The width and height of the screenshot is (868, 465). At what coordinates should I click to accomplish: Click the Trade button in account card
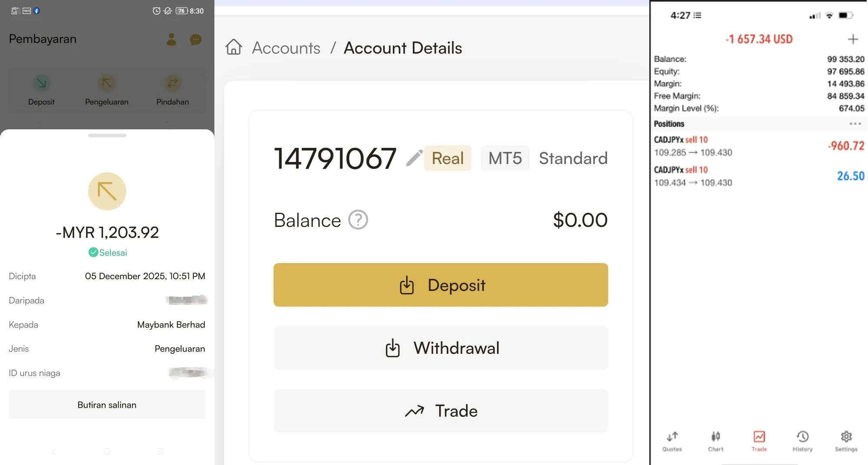coord(441,411)
